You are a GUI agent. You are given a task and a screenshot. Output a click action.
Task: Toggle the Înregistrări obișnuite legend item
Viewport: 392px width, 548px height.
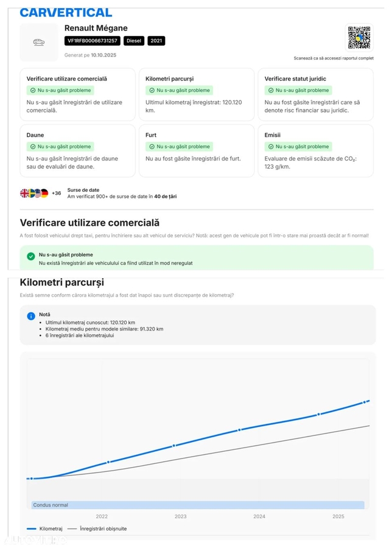tap(97, 529)
